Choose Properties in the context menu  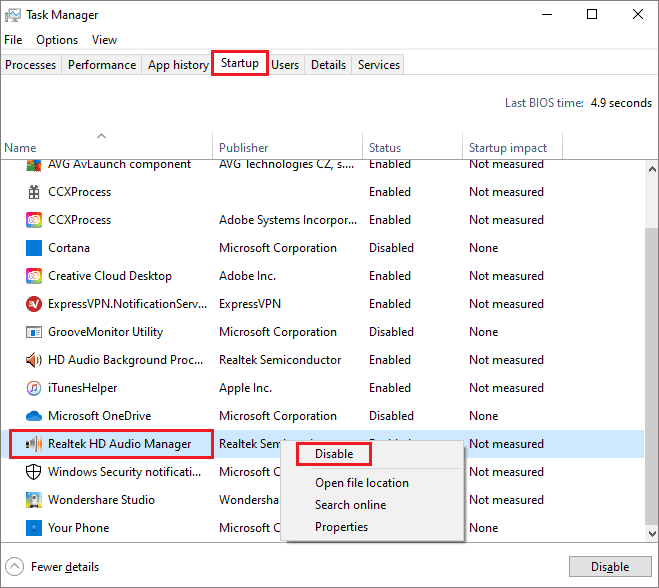341,527
